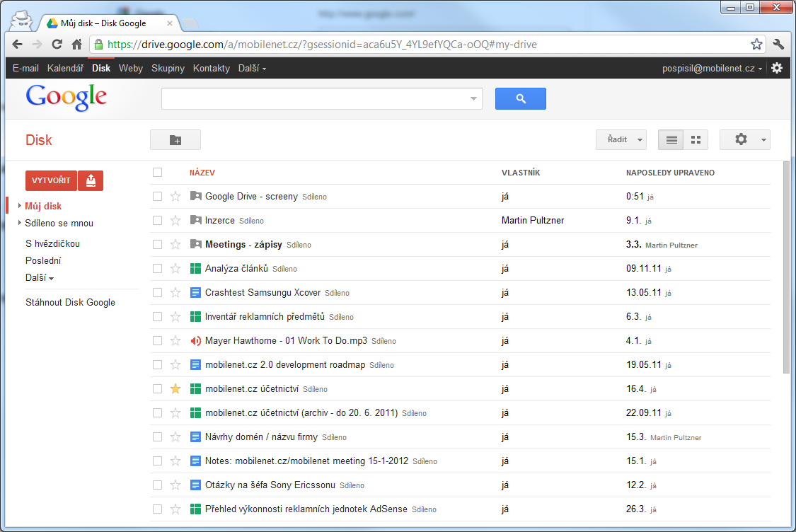Open the new folder creation icon
The width and height of the screenshot is (796, 532).
(x=175, y=139)
